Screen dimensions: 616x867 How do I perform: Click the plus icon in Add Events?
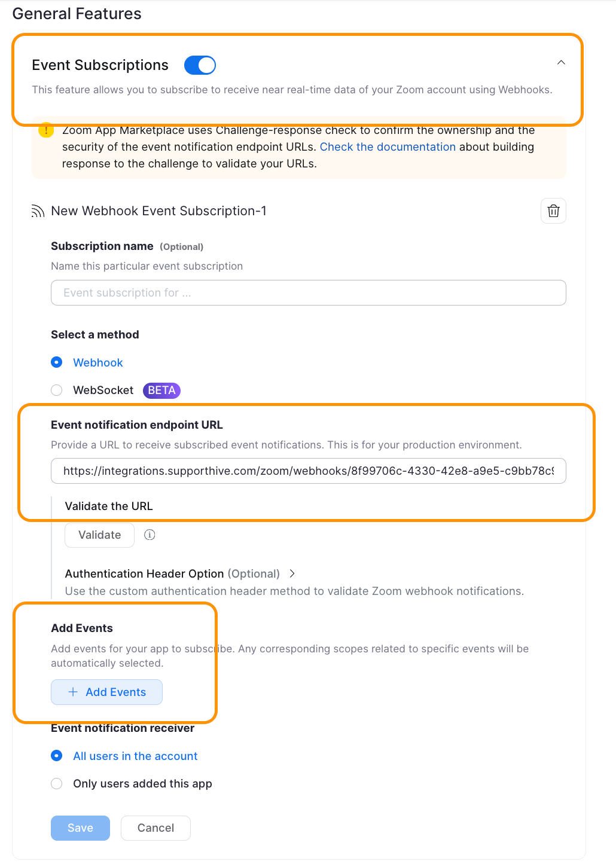[x=73, y=692]
